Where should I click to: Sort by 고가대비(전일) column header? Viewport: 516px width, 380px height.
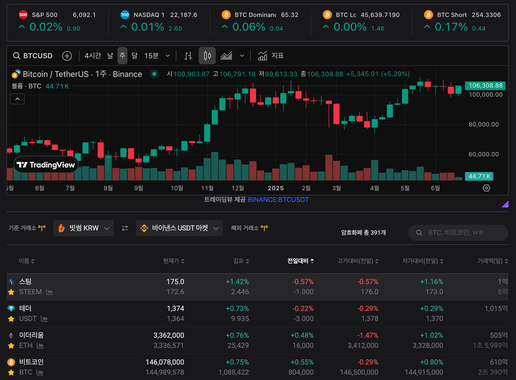[358, 261]
